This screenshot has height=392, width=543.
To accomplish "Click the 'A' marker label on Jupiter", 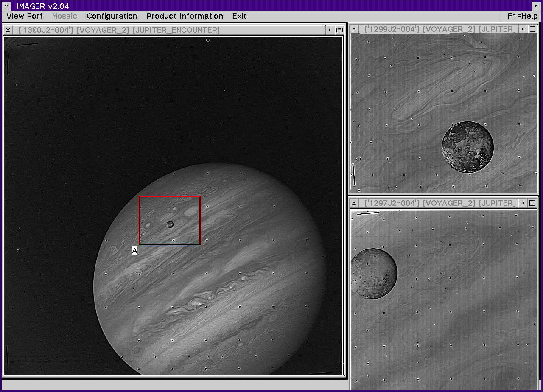I will click(x=134, y=251).
